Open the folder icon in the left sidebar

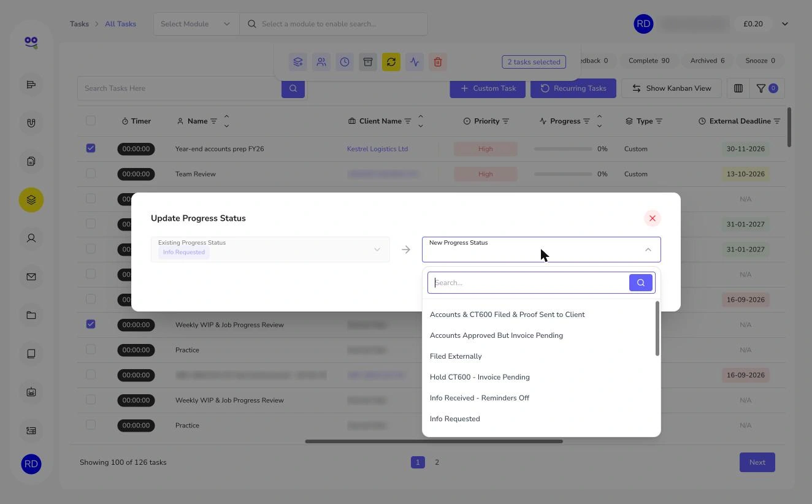click(31, 315)
